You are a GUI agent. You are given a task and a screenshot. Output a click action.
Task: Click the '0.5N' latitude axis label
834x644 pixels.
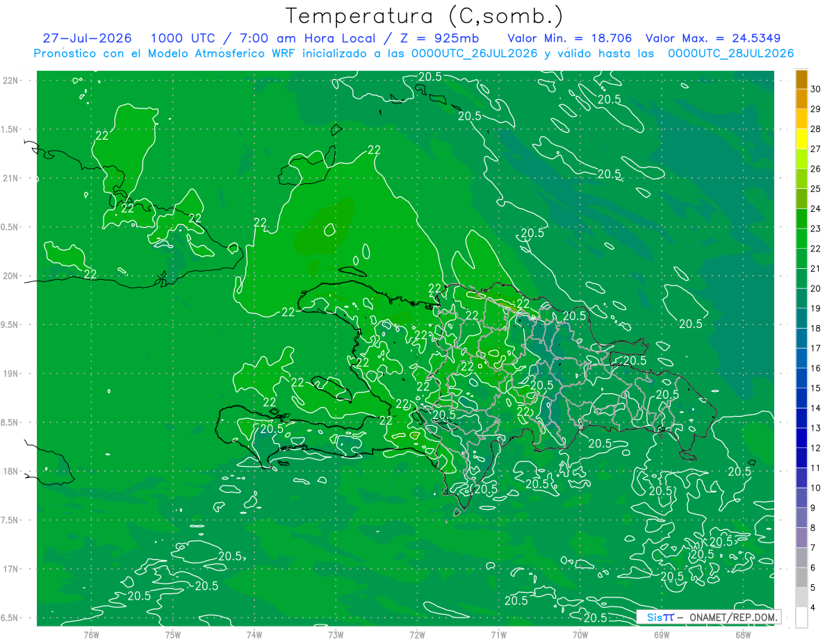(x=9, y=227)
